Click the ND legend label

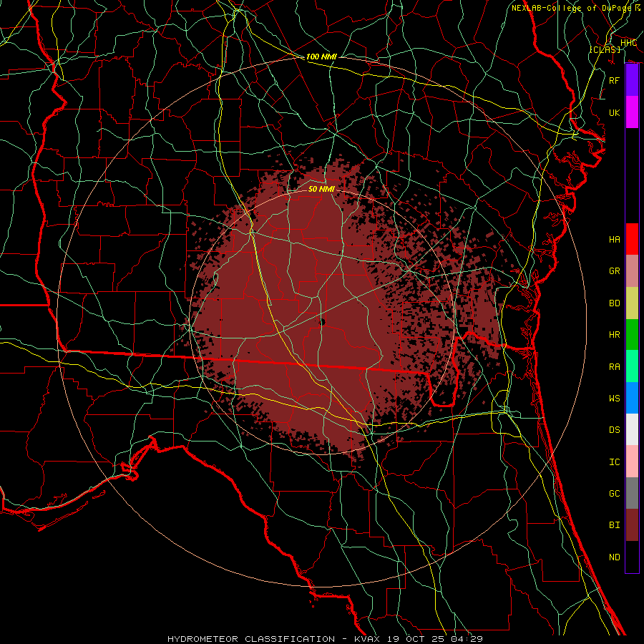click(x=614, y=557)
